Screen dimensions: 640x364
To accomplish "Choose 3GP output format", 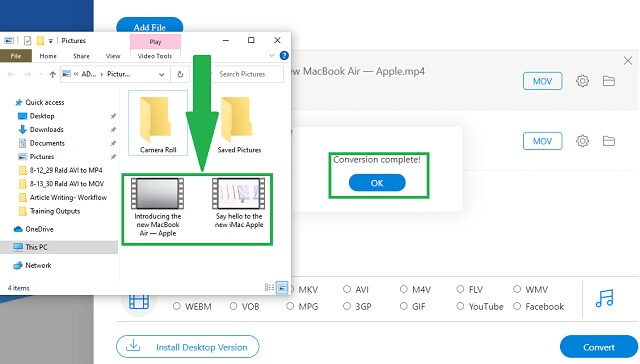I will (357, 306).
